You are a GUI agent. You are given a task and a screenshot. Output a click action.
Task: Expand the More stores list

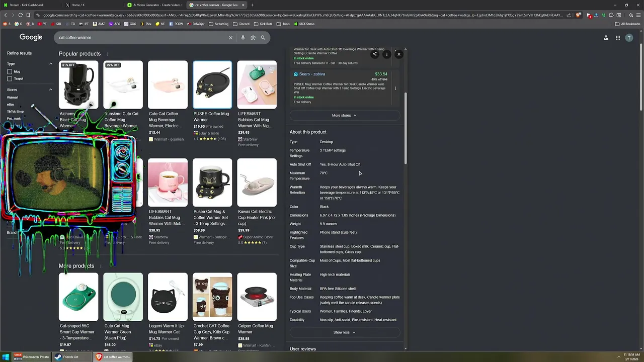344,116
